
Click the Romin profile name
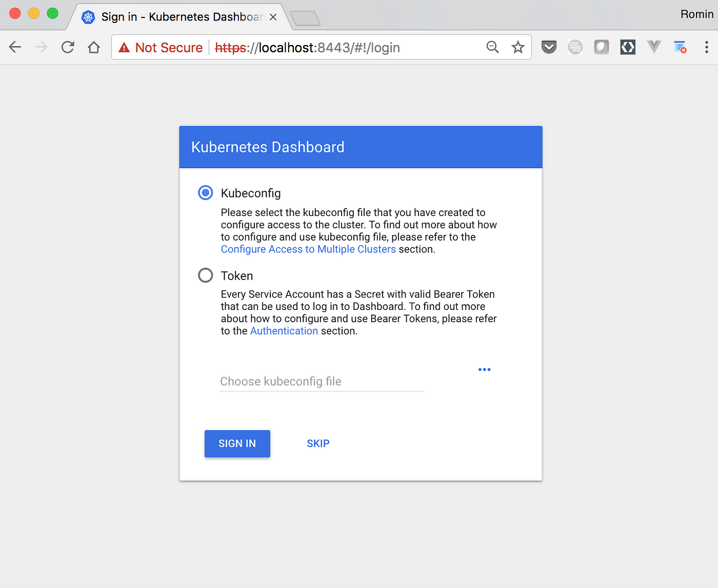(696, 14)
